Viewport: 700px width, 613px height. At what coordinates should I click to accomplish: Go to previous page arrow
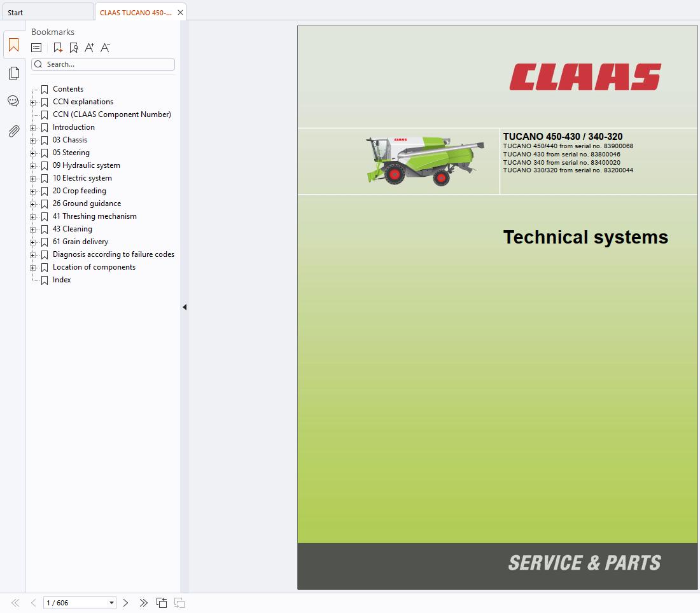34,603
